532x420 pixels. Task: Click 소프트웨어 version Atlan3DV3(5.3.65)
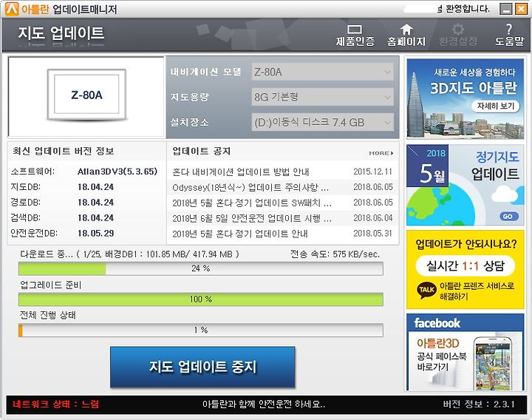pyautogui.click(x=117, y=172)
